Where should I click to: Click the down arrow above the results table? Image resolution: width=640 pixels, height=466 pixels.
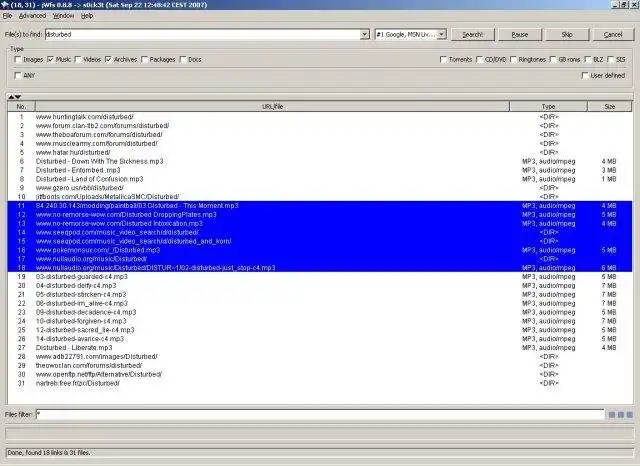(18, 97)
